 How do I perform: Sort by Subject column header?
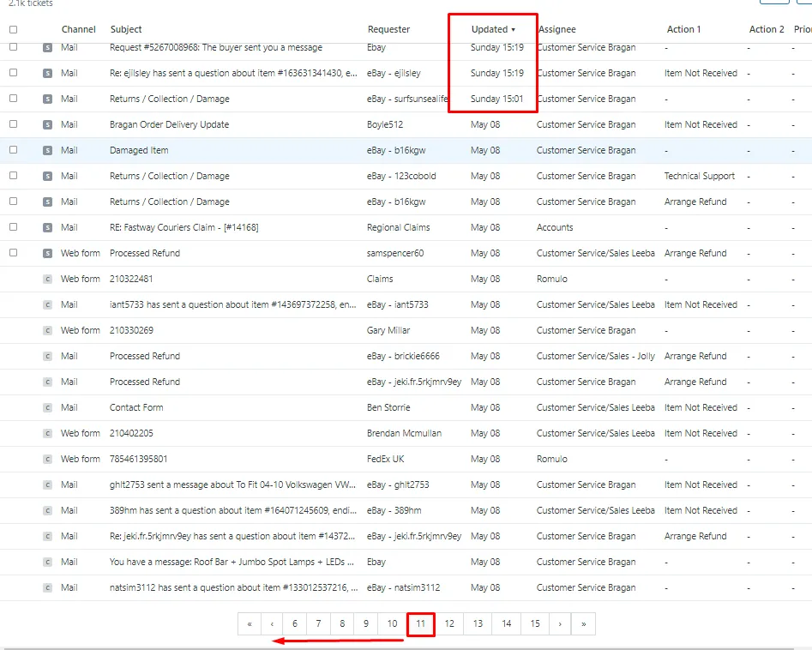click(x=126, y=29)
